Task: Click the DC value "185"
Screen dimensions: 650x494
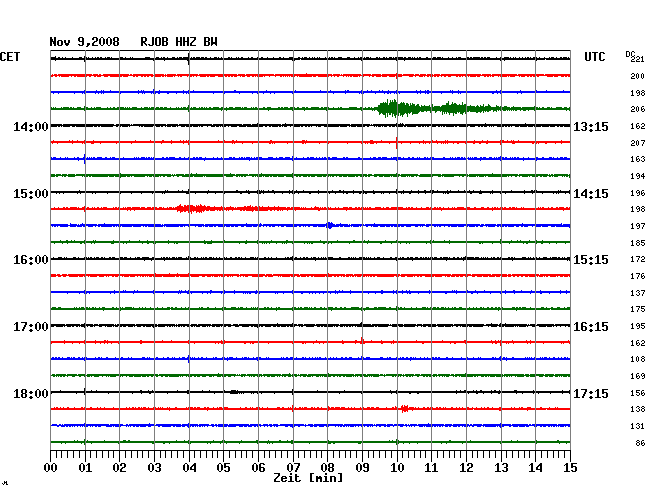Action: coord(638,243)
